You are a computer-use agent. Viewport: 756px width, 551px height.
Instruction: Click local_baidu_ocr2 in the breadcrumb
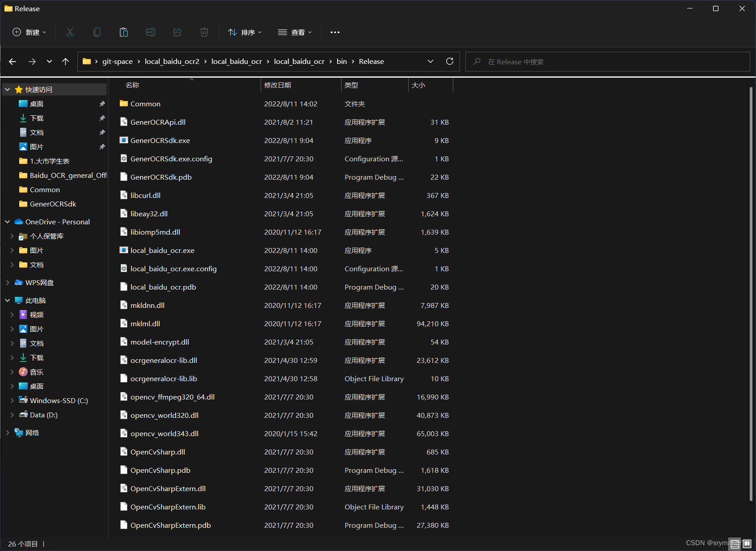pos(172,62)
